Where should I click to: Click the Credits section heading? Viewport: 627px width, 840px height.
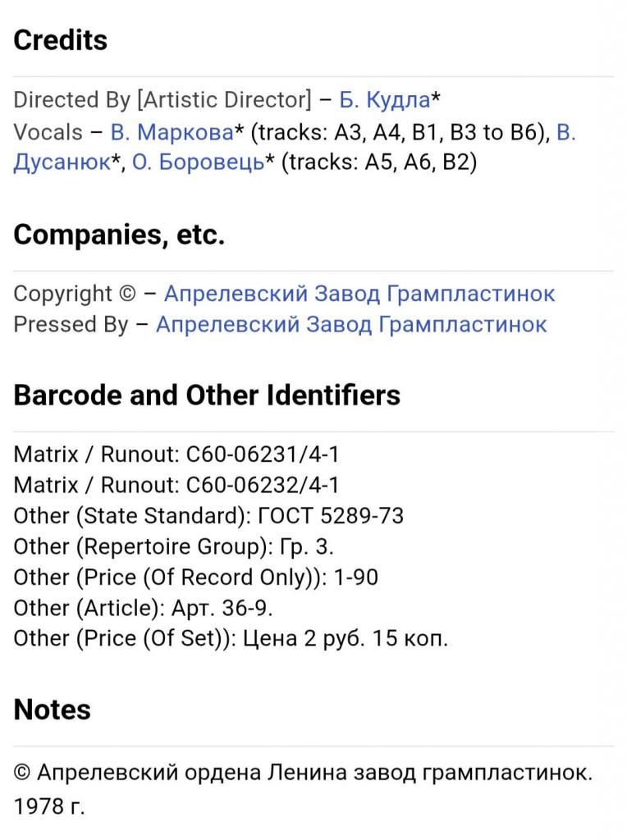[61, 41]
